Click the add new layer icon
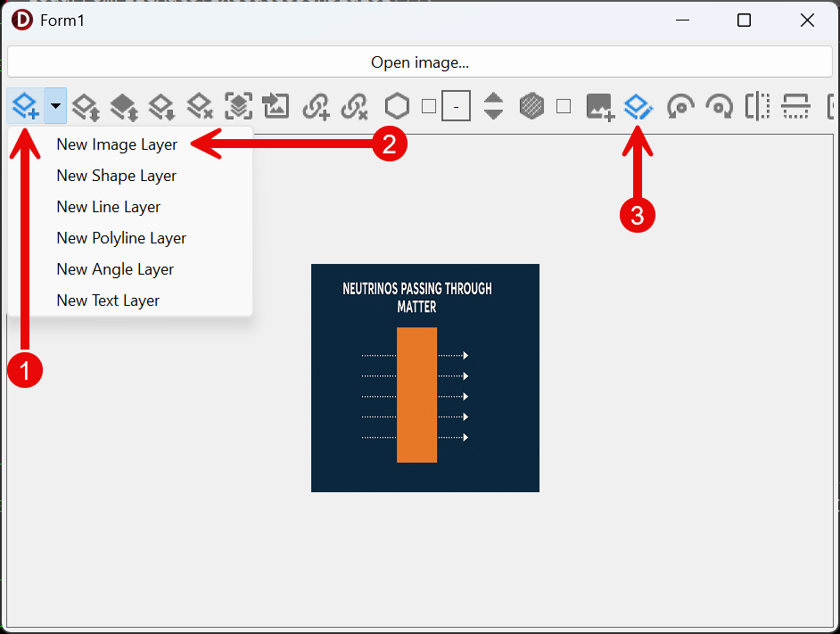The image size is (840, 634). (26, 105)
